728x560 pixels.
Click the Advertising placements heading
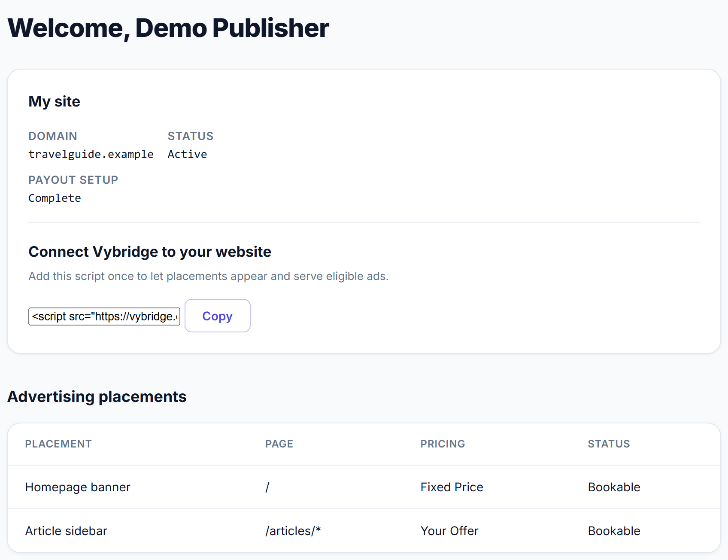(97, 397)
